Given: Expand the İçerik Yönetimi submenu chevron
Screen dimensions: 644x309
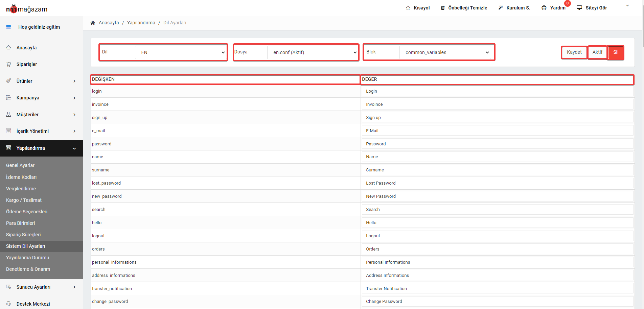Looking at the screenshot, I should (x=74, y=131).
